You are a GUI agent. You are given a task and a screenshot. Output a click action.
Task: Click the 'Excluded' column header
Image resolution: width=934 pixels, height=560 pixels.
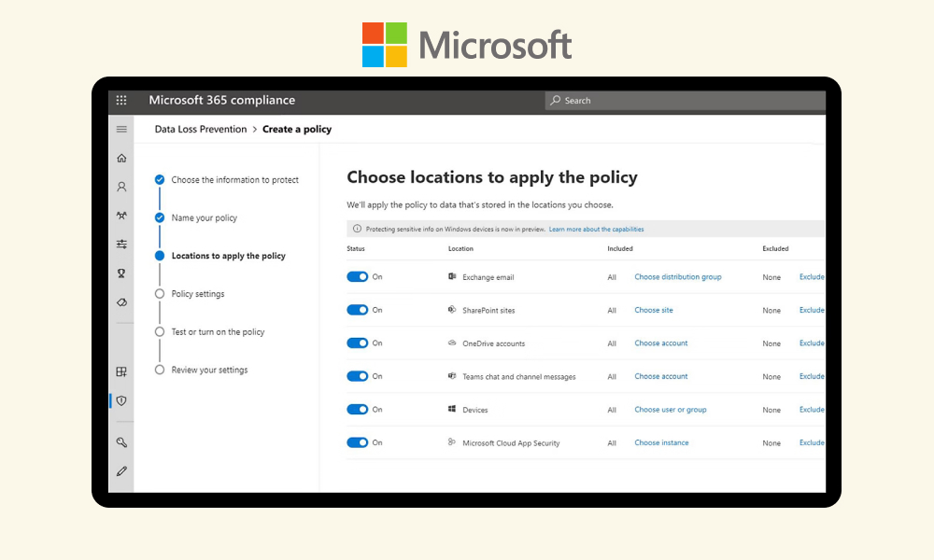point(775,249)
